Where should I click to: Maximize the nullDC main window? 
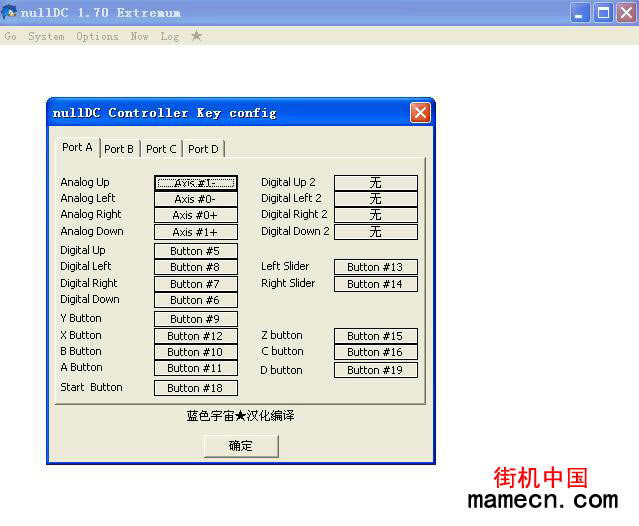tap(603, 13)
